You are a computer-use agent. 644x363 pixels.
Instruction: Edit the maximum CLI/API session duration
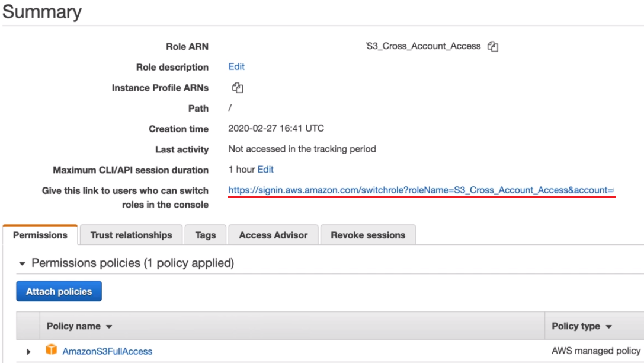(x=265, y=170)
